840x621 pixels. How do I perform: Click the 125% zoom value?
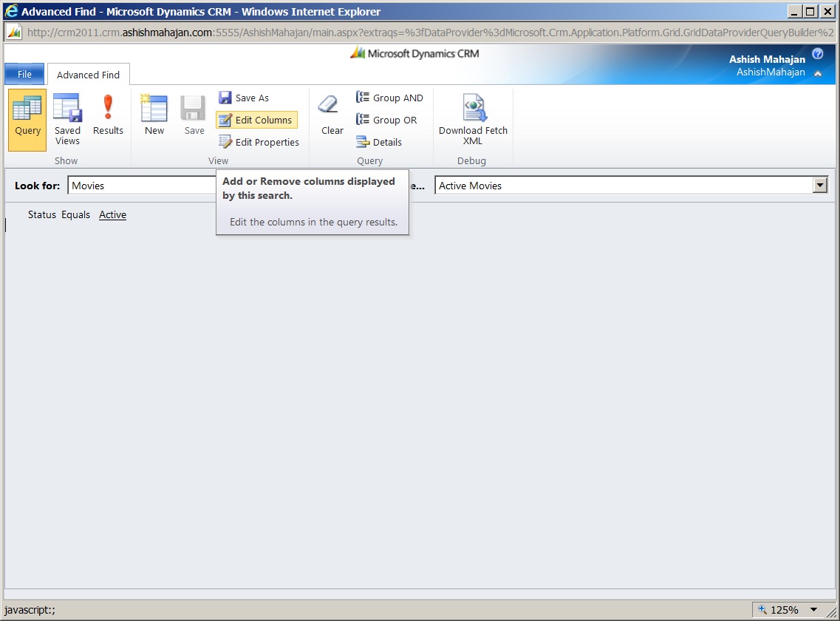tap(785, 610)
